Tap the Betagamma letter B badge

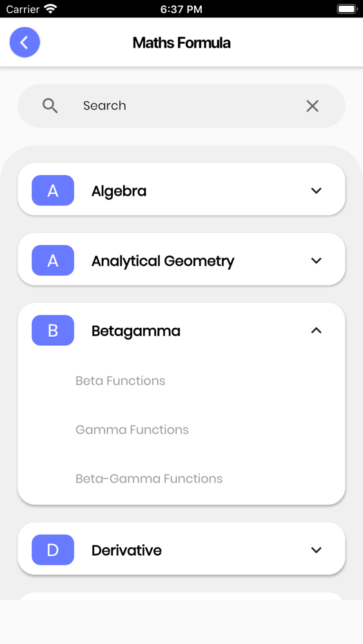pyautogui.click(x=53, y=330)
